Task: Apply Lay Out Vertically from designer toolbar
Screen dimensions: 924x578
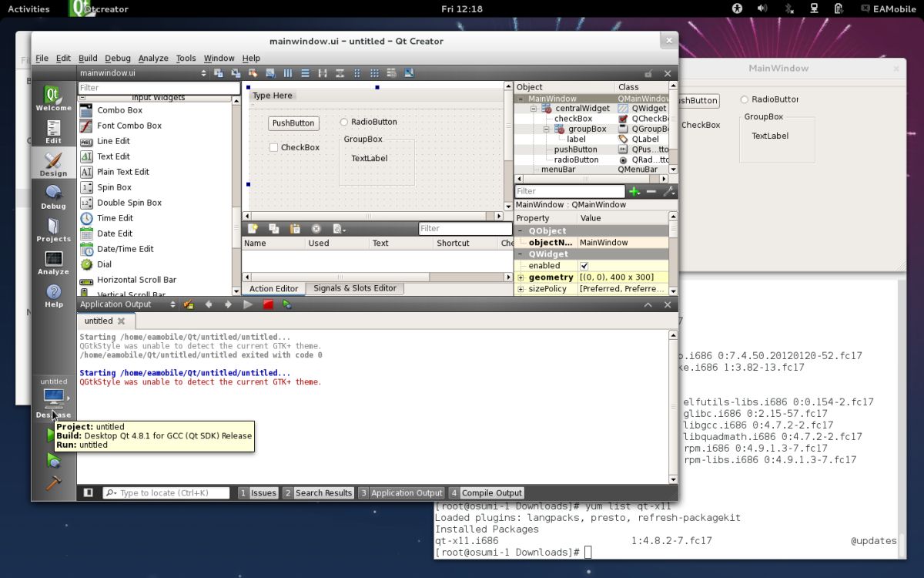Action: (x=305, y=73)
